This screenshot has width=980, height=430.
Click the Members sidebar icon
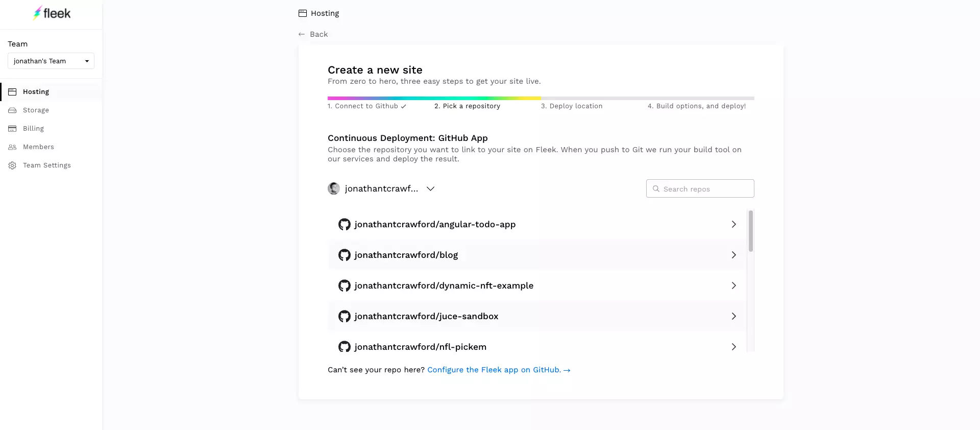point(12,147)
